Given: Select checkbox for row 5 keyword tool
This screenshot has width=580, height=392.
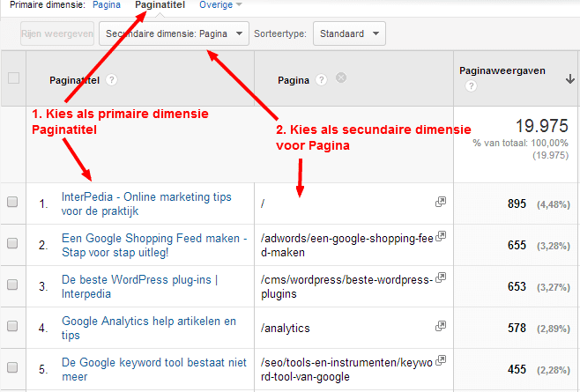Looking at the screenshot, I should point(12,367).
